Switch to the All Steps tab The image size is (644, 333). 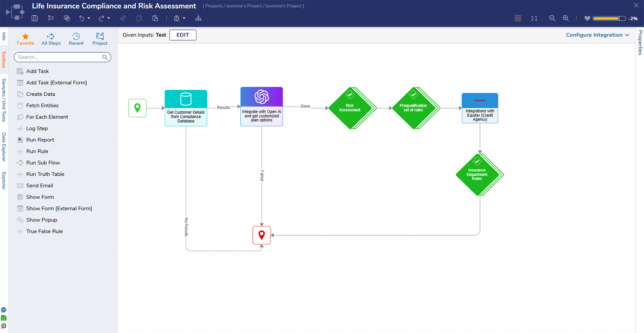51,39
